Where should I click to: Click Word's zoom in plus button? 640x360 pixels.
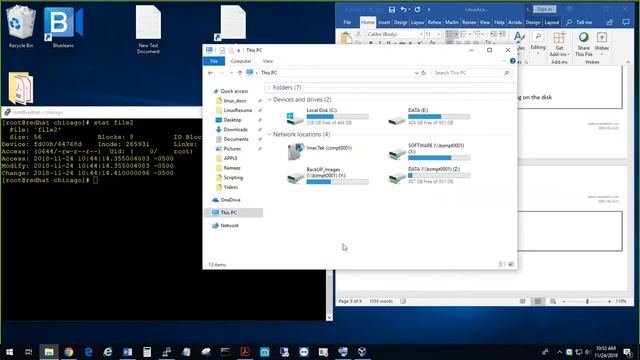click(609, 301)
